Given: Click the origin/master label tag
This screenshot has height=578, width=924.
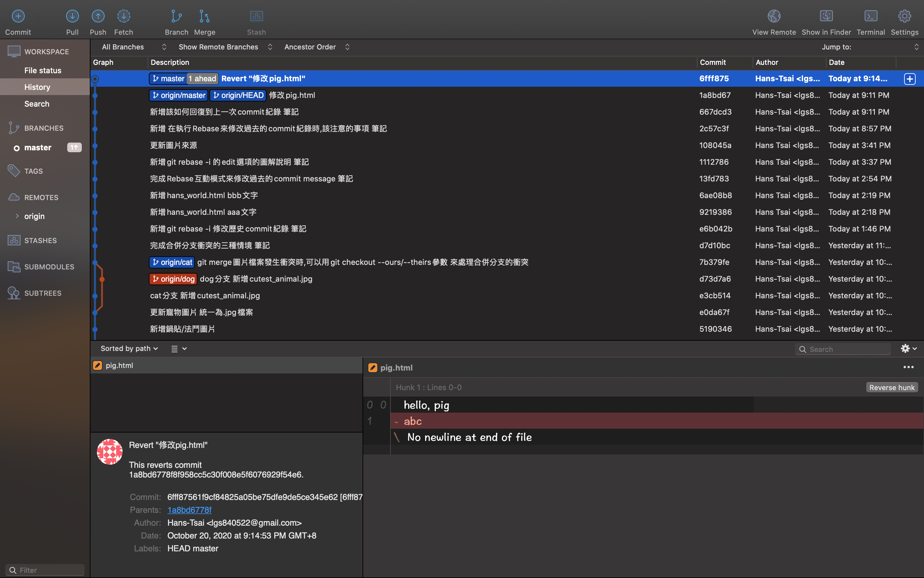Looking at the screenshot, I should pyautogui.click(x=178, y=95).
